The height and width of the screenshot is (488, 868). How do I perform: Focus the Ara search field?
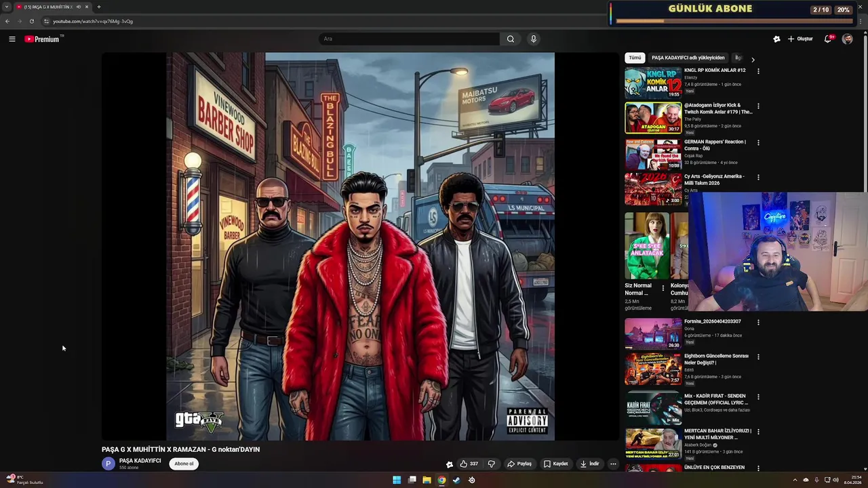click(410, 39)
